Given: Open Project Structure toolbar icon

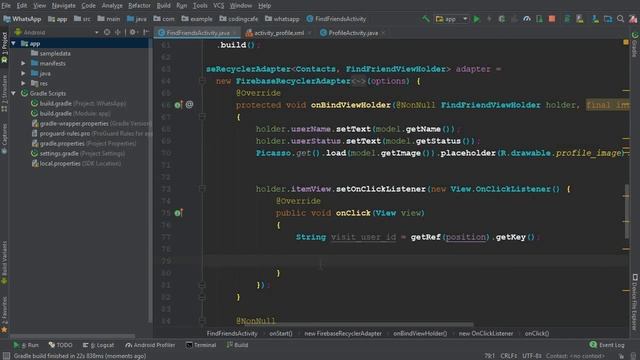Looking at the screenshot, I should [x=608, y=19].
